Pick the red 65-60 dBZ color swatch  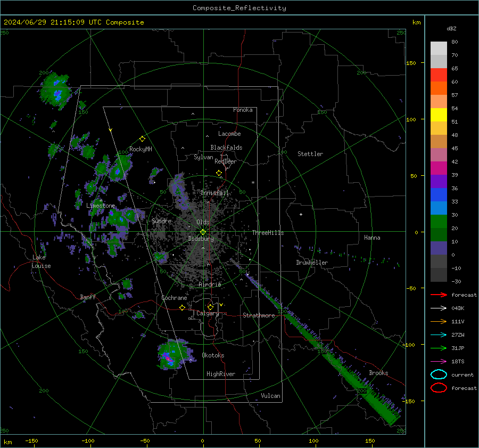pos(439,75)
